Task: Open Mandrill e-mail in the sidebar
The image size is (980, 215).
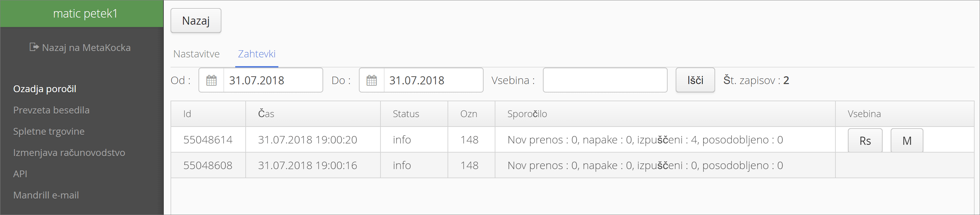Action: [46, 195]
